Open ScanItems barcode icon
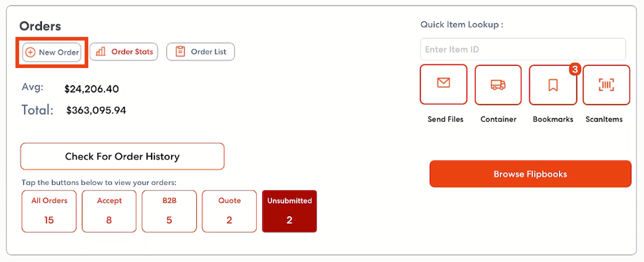644x262 pixels. tap(606, 85)
